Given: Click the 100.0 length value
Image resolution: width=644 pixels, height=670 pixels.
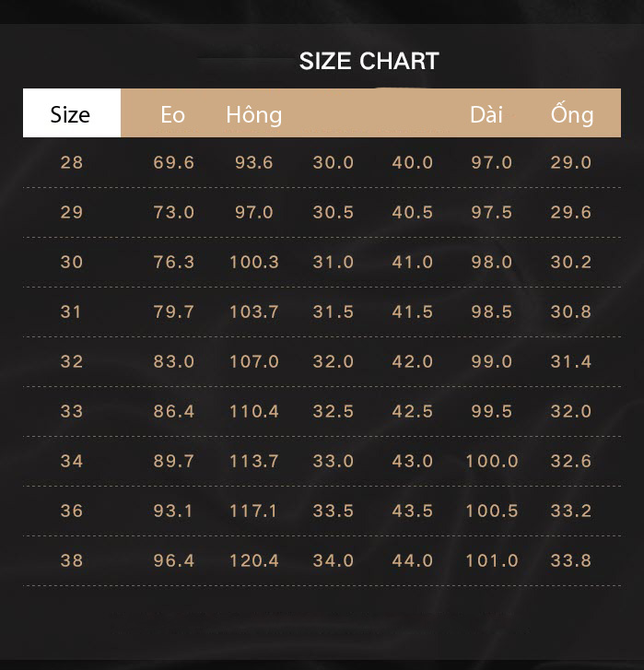Looking at the screenshot, I should pos(492,461).
